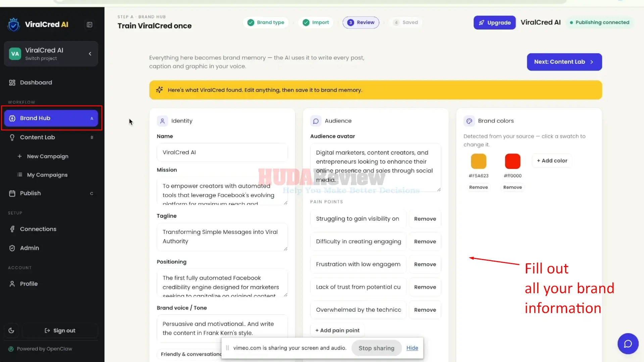Click the Powered by OpenClaw link

(44, 349)
